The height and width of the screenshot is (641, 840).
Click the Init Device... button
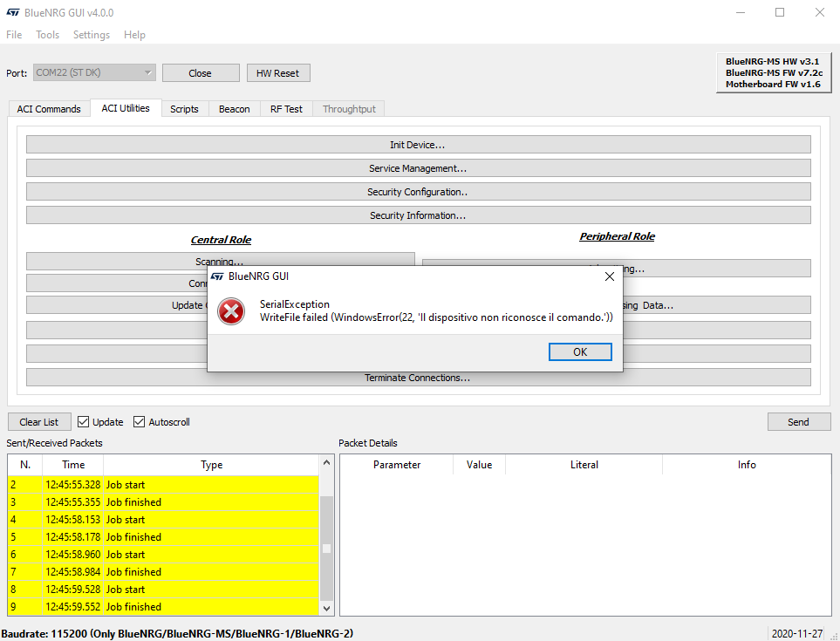tap(418, 145)
